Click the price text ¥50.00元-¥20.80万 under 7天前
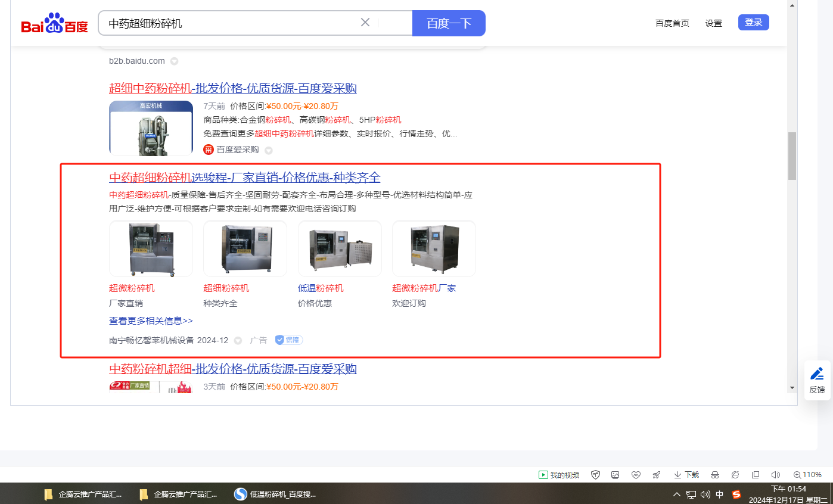This screenshot has width=833, height=504. 302,106
